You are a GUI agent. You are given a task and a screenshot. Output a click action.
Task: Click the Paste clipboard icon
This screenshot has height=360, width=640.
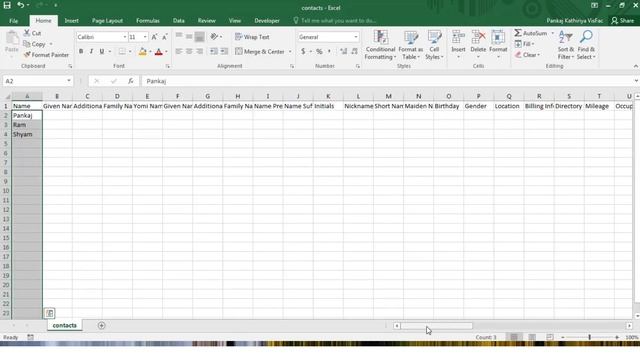click(12, 39)
